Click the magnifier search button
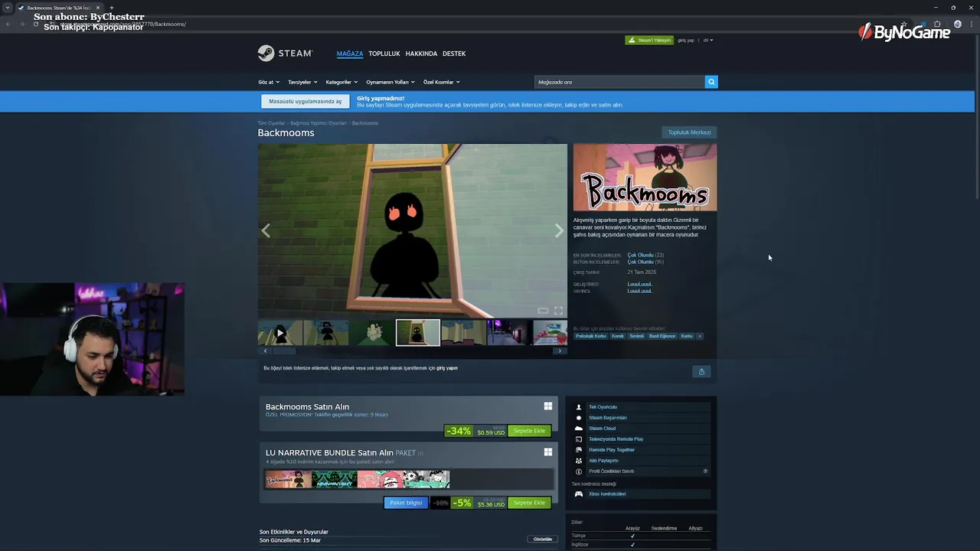 click(711, 82)
